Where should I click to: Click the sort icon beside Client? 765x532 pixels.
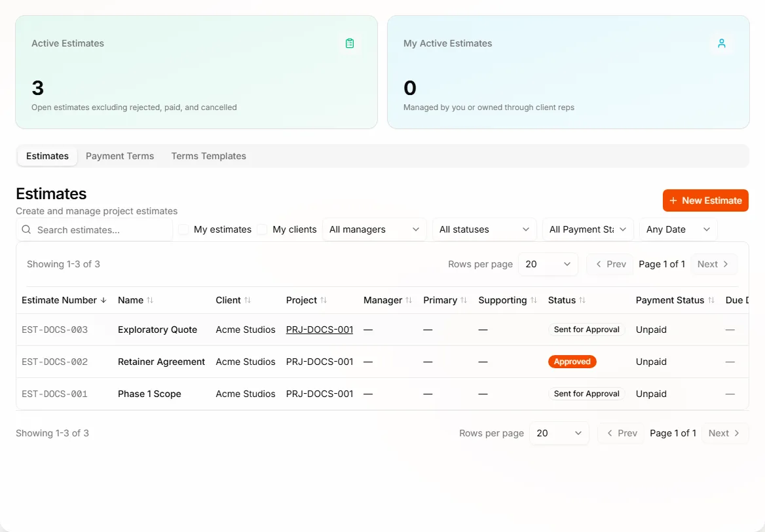coord(248,300)
